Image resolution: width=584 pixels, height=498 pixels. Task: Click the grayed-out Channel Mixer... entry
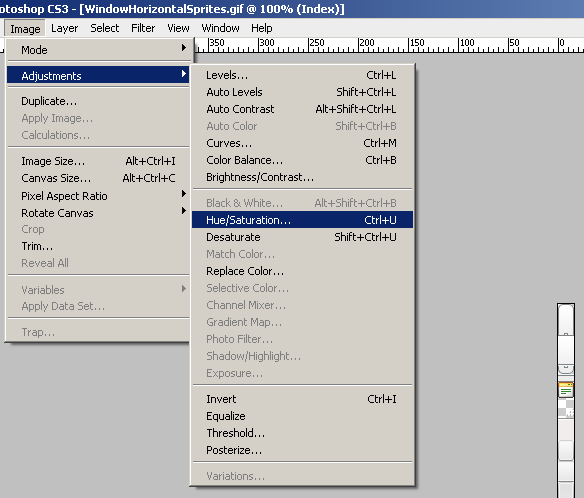302,305
